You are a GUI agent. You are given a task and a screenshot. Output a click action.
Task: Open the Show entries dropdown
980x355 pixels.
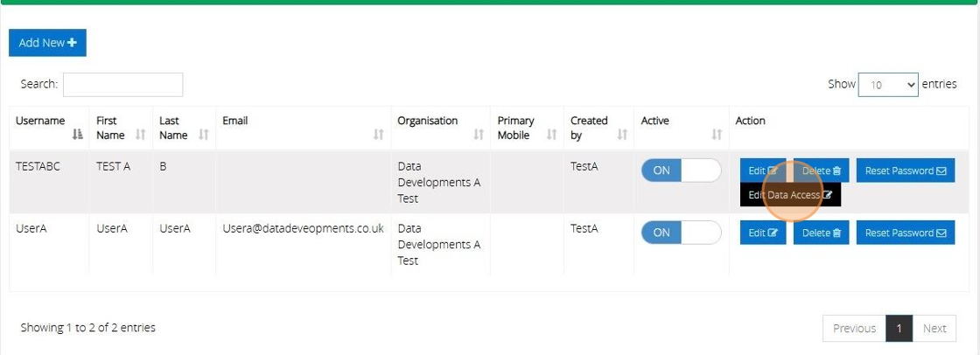[888, 85]
